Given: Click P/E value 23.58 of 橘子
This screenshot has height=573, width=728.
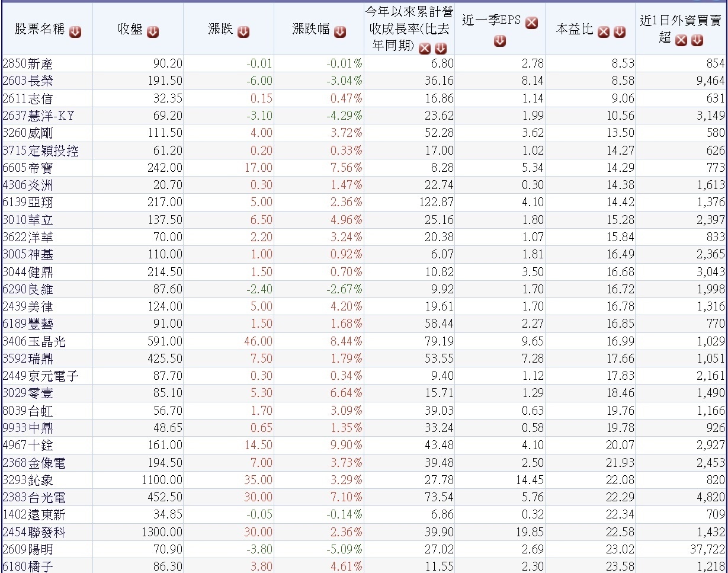Looking at the screenshot, I should pyautogui.click(x=620, y=567).
